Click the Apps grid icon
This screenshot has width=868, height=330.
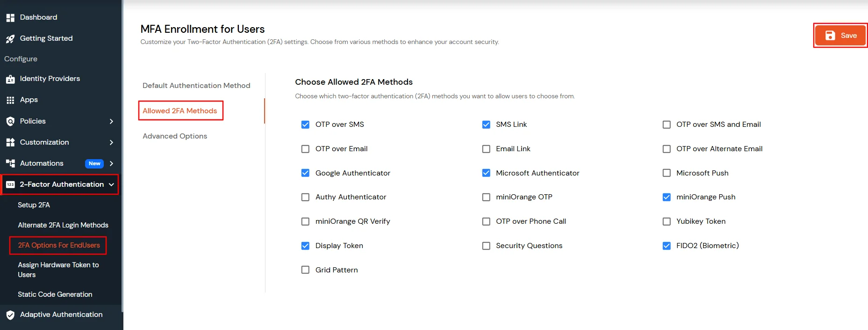[10, 100]
